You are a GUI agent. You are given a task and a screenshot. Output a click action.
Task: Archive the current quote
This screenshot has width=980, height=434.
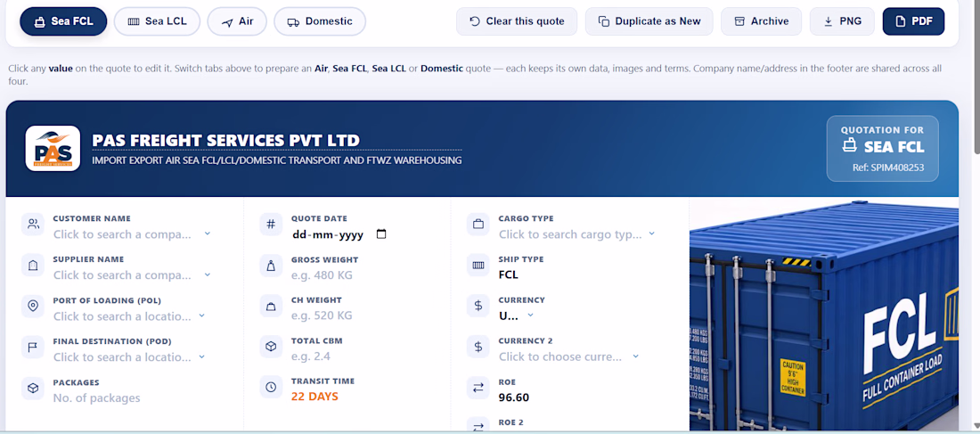[x=761, y=21]
